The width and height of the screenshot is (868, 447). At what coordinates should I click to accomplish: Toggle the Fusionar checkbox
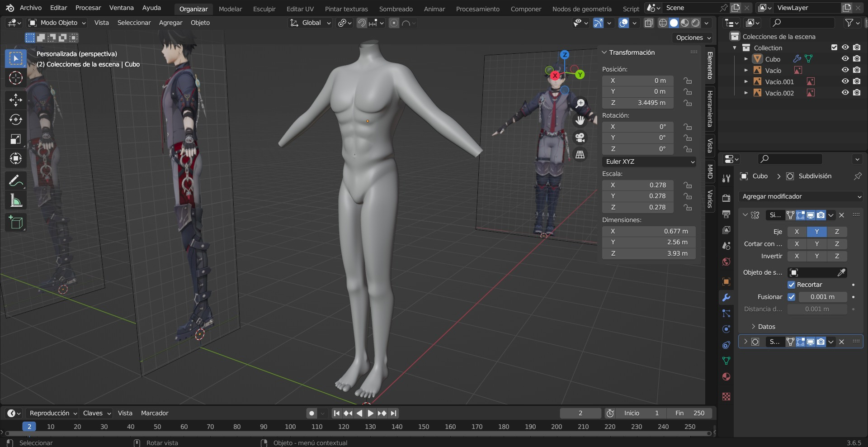click(791, 297)
